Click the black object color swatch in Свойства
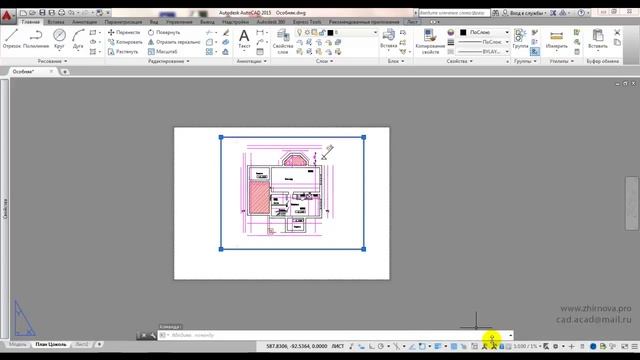 coord(463,32)
